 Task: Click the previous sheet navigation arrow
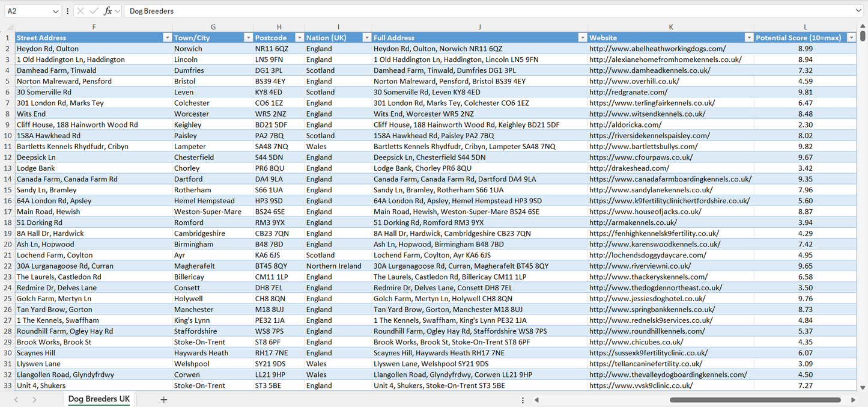tap(16, 400)
